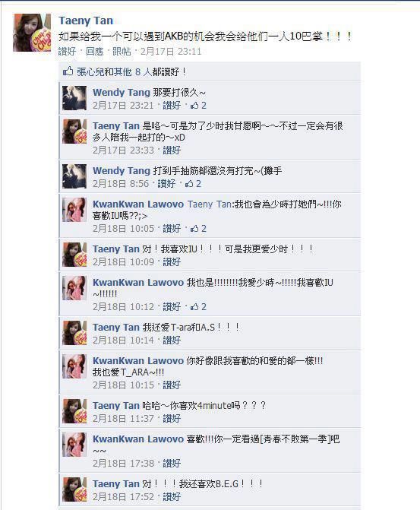420x510 pixels.
Task: Open Taeny Tan's name on main post
Action: click(x=86, y=21)
